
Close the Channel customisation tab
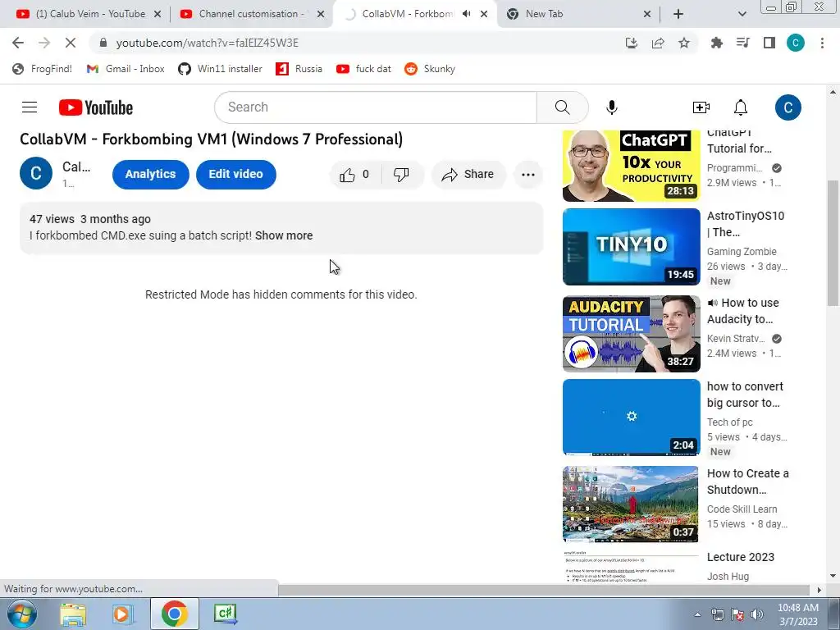pos(321,14)
